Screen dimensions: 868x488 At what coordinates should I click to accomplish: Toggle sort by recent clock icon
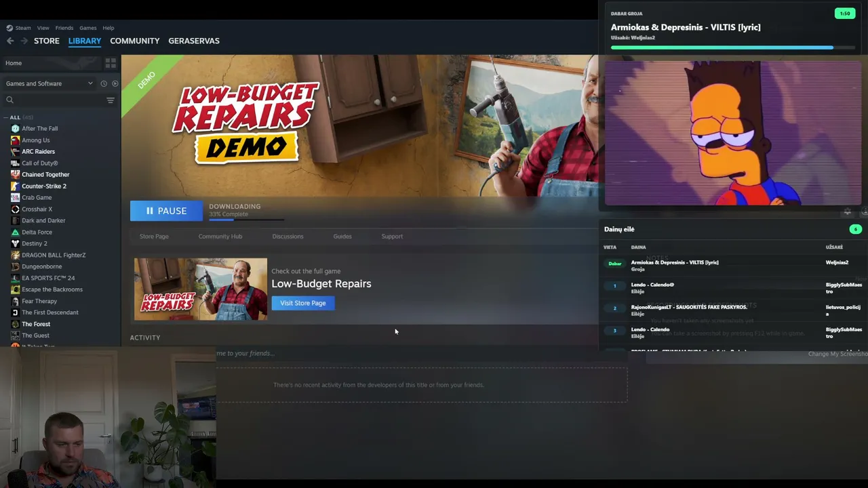tap(104, 84)
